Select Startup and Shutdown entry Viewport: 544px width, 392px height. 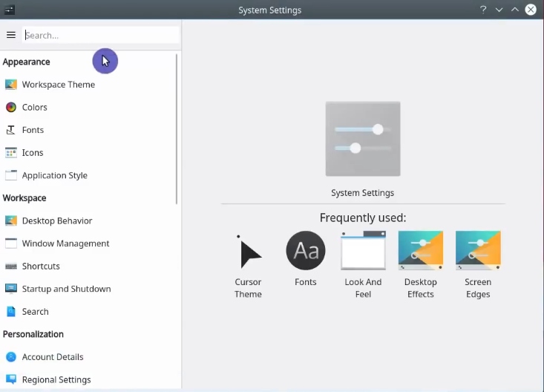(66, 289)
